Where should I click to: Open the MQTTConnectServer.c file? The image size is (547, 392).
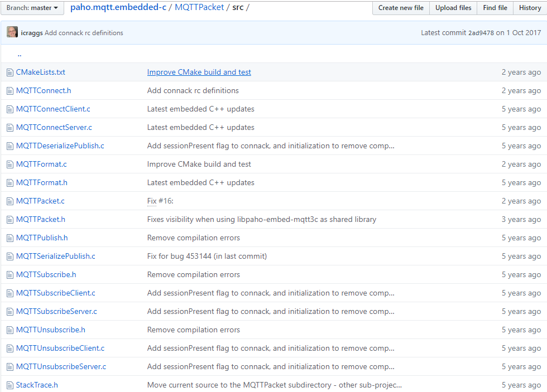pyautogui.click(x=54, y=128)
